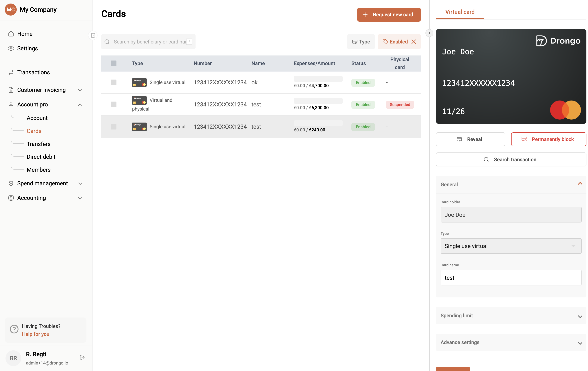Click the Suspended physical card badge
The width and height of the screenshot is (588, 371).
click(400, 105)
